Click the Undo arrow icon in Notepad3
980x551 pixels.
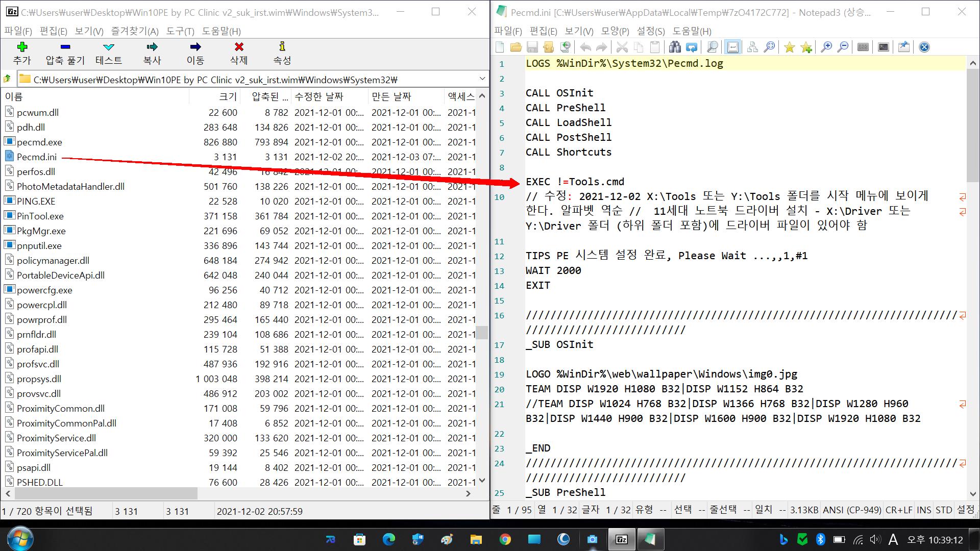click(x=585, y=47)
